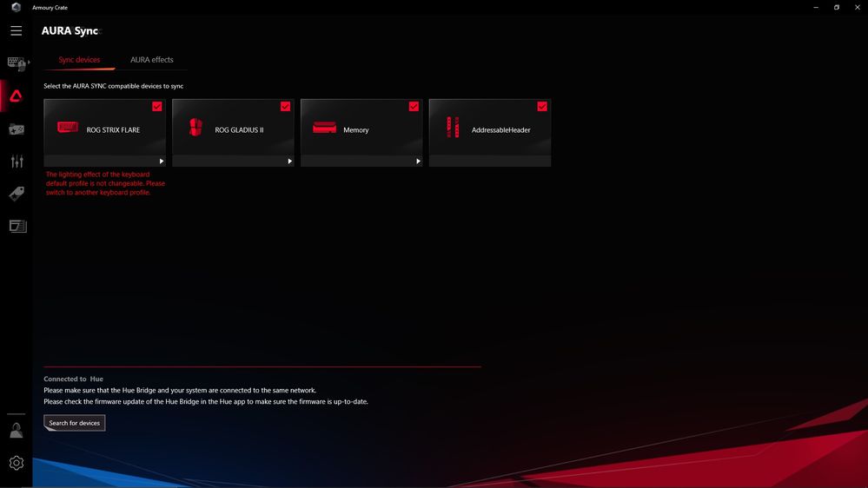Image resolution: width=868 pixels, height=488 pixels.
Task: Expand the Memory card arrow
Action: point(418,161)
